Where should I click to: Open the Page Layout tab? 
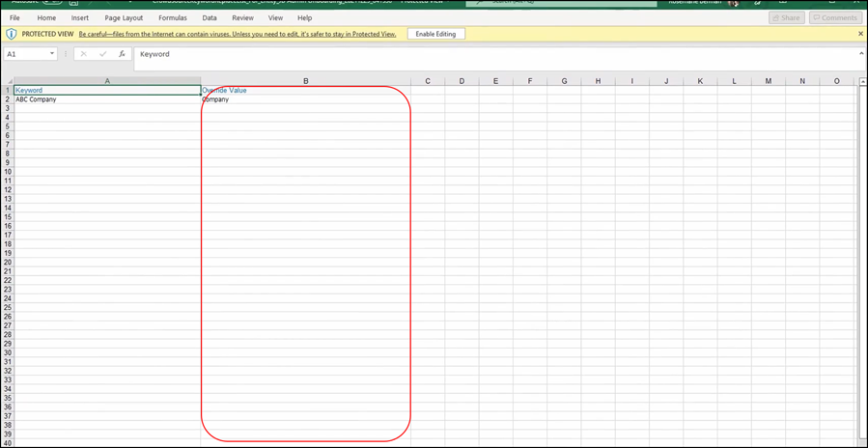pos(124,18)
